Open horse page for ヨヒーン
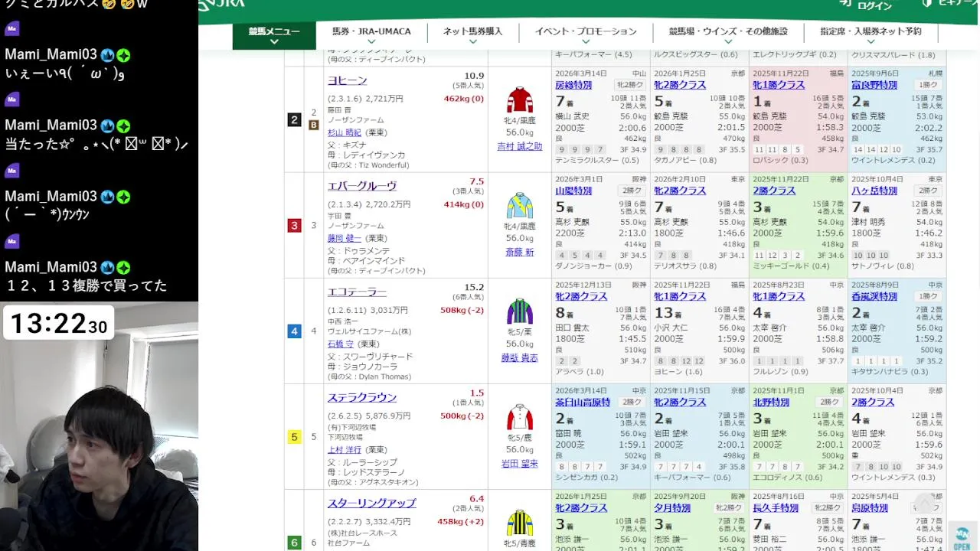The width and height of the screenshot is (980, 551). click(x=348, y=80)
